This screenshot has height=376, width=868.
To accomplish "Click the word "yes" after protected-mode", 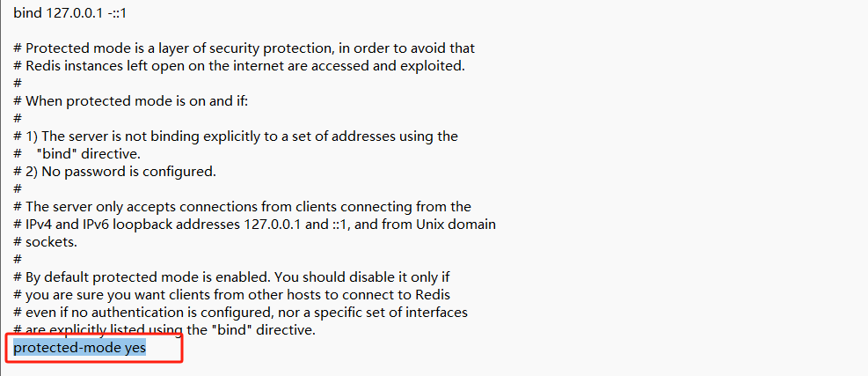I will (x=134, y=348).
